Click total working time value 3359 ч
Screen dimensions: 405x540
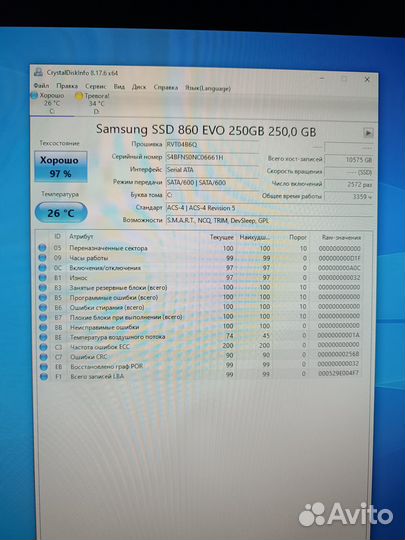349,197
